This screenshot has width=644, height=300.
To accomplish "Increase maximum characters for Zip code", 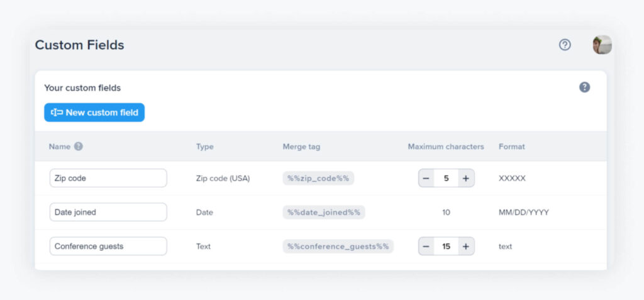I will click(x=465, y=178).
